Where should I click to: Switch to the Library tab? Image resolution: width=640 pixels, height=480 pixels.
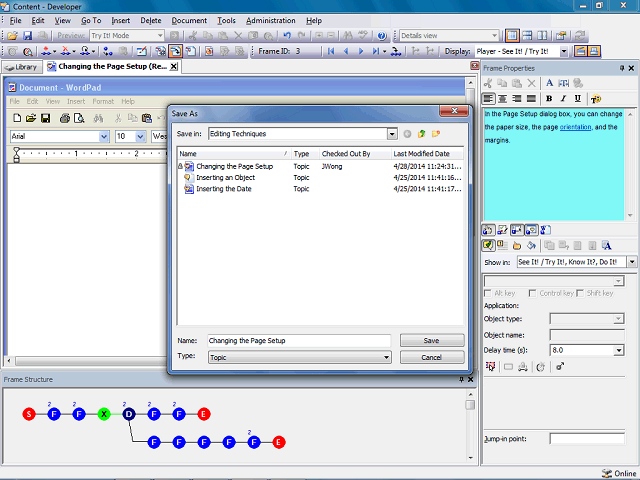click(x=22, y=67)
